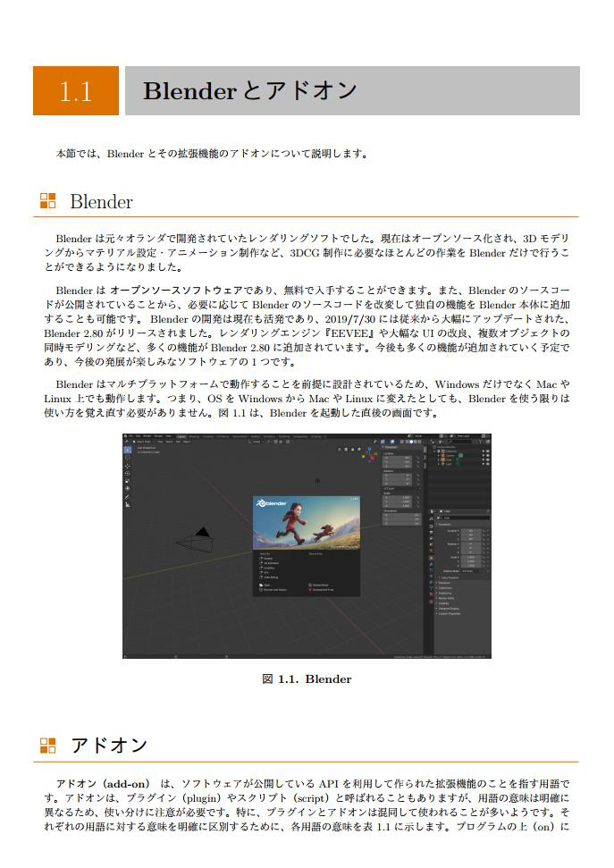
Task: Click the light object in the viewport
Action: click(x=317, y=481)
